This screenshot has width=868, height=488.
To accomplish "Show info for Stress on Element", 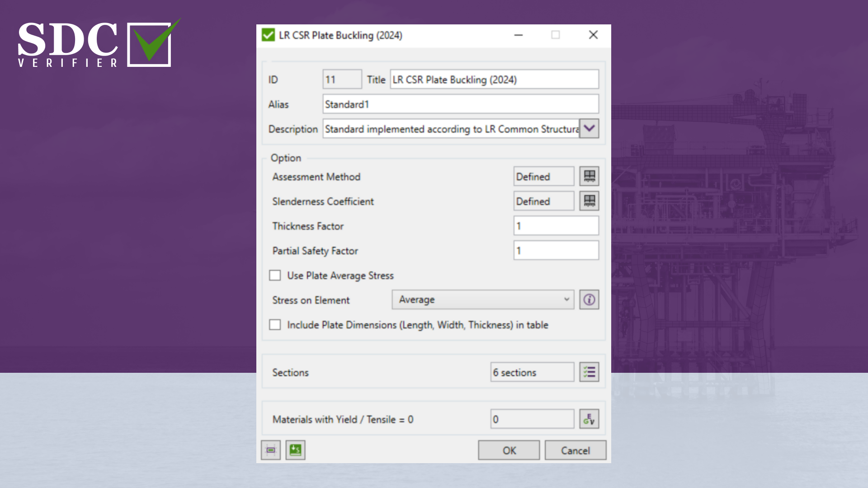I will (x=589, y=300).
